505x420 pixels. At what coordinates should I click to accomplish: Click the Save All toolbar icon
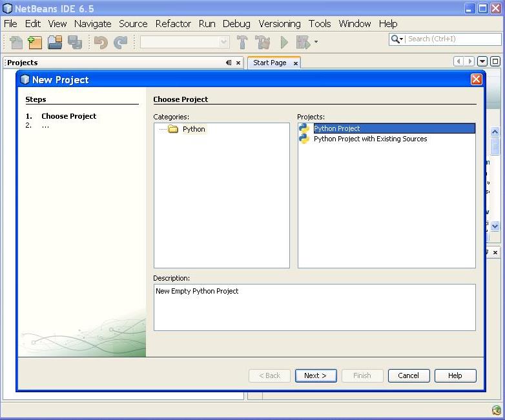75,42
